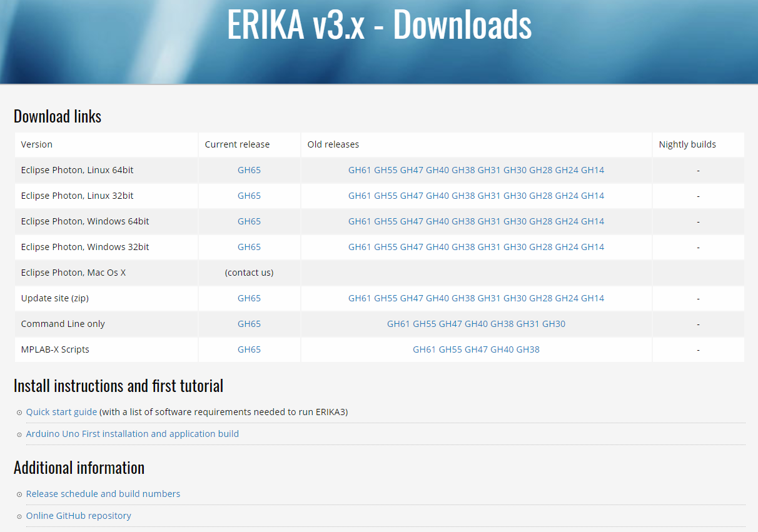Open old release GH24 for Linux 32bit
This screenshot has width=758, height=532.
(x=567, y=196)
